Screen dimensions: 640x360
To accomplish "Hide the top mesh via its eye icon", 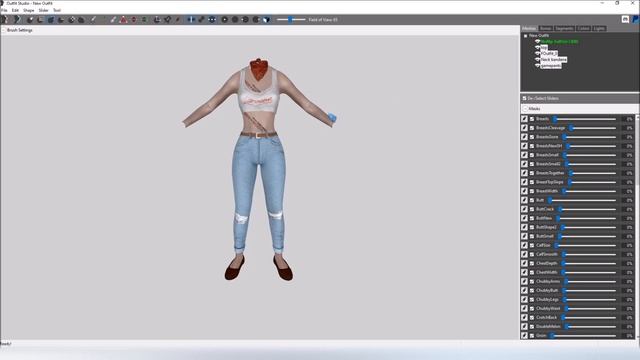I will 538,47.
